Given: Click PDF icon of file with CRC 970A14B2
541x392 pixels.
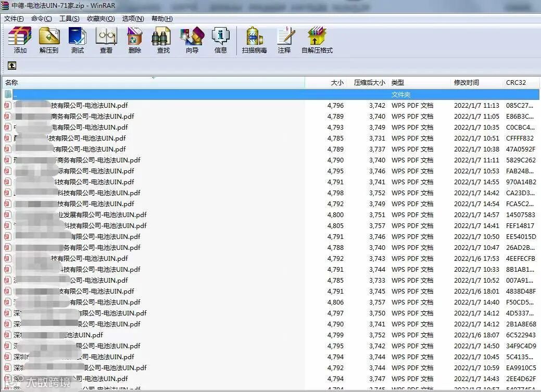Looking at the screenshot, I should coord(7,182).
